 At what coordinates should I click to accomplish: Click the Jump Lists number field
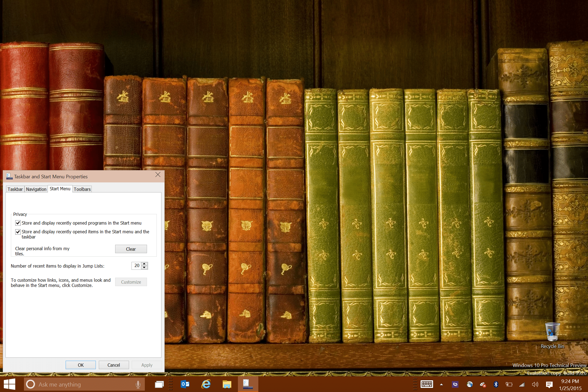136,266
